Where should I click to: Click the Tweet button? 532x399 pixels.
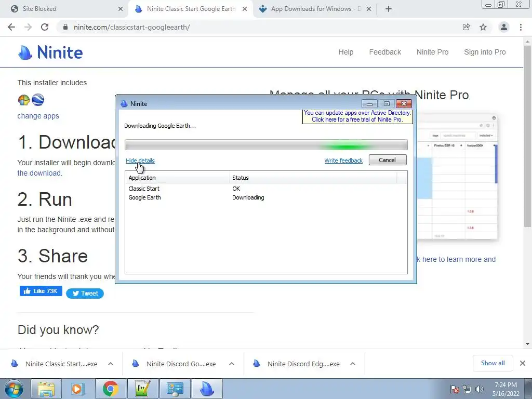point(85,293)
